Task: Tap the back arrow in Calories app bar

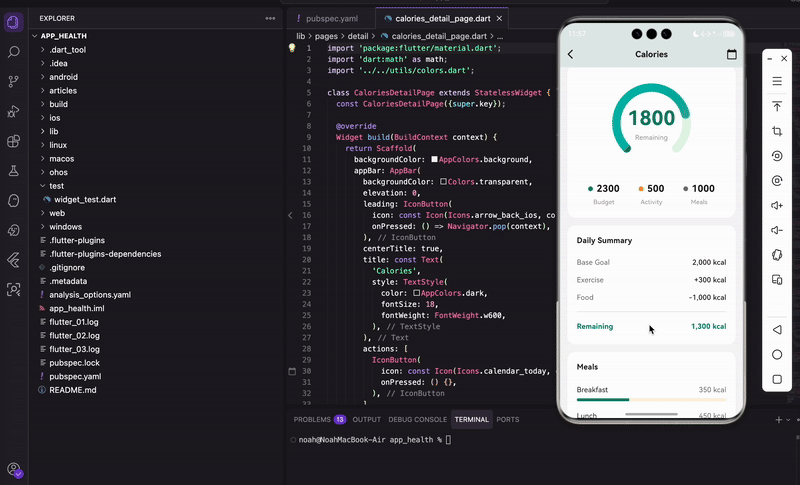Action: [570, 54]
